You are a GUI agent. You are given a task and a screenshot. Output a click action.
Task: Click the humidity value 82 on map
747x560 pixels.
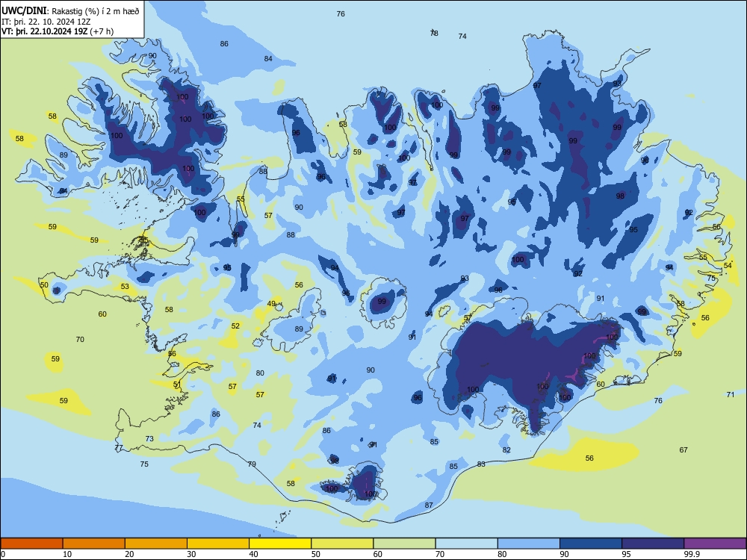pos(506,450)
